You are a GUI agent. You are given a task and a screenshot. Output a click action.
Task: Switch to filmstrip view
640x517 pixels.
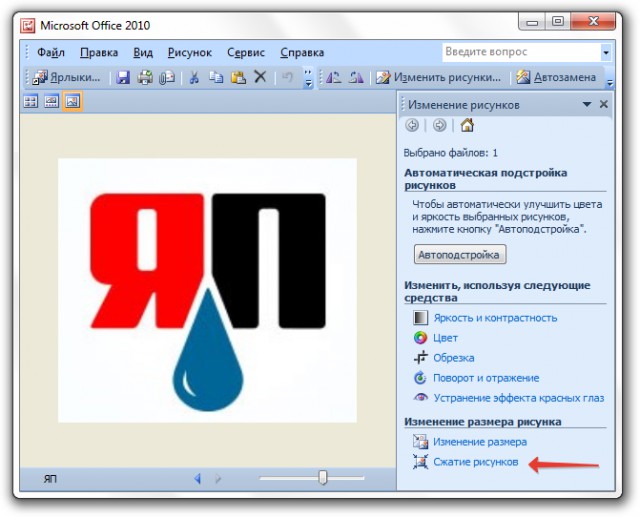click(x=51, y=101)
